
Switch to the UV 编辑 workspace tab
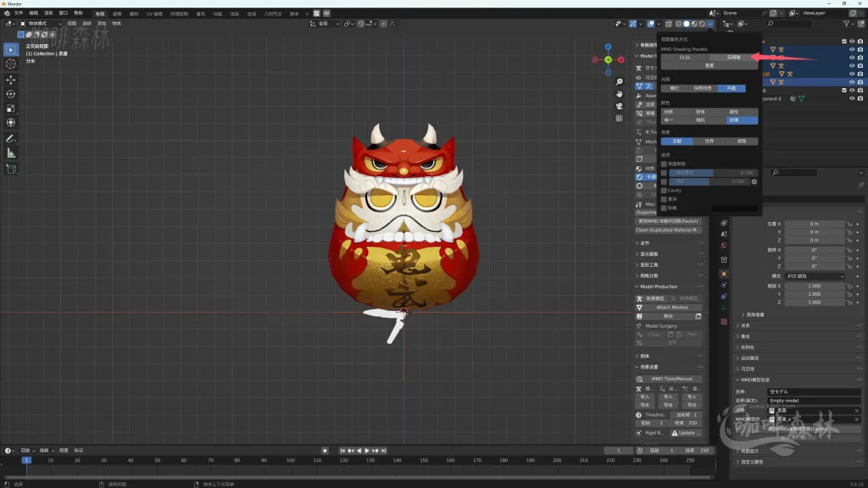point(153,14)
